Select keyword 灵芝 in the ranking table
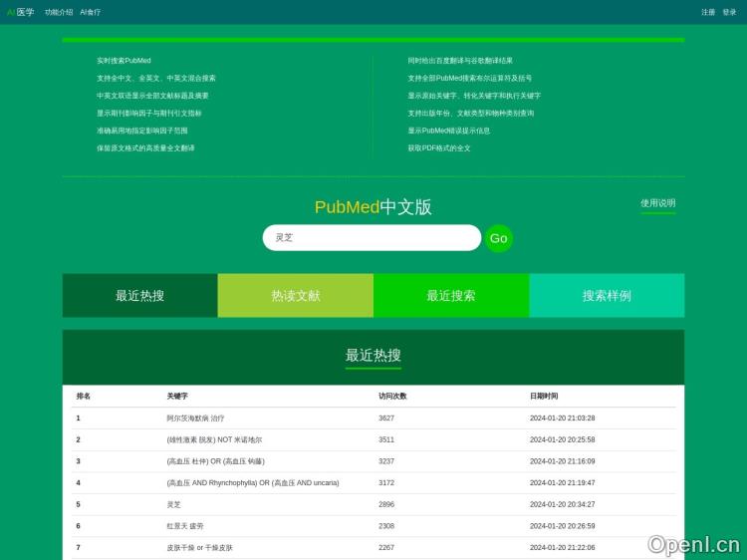This screenshot has width=747, height=560. click(174, 504)
